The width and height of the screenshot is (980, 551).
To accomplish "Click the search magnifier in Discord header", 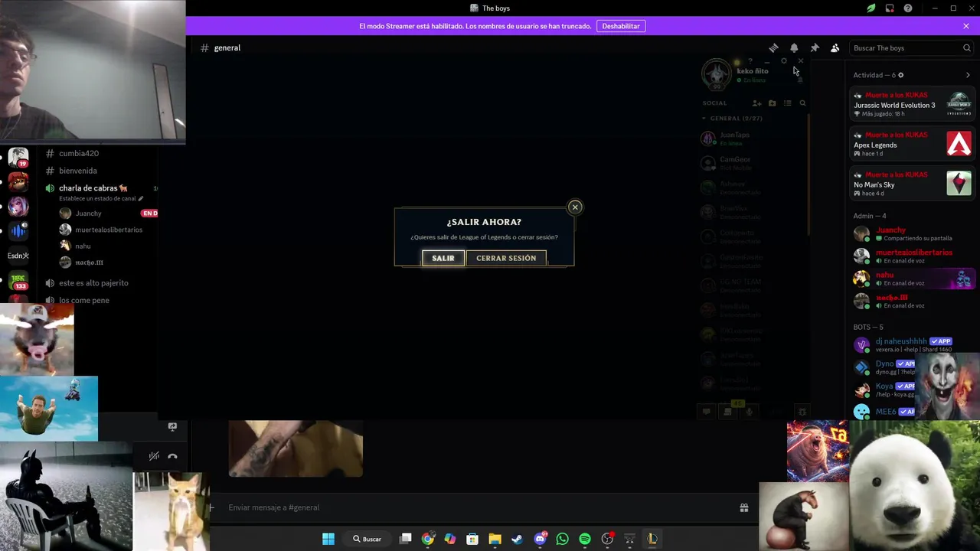I will click(x=966, y=47).
